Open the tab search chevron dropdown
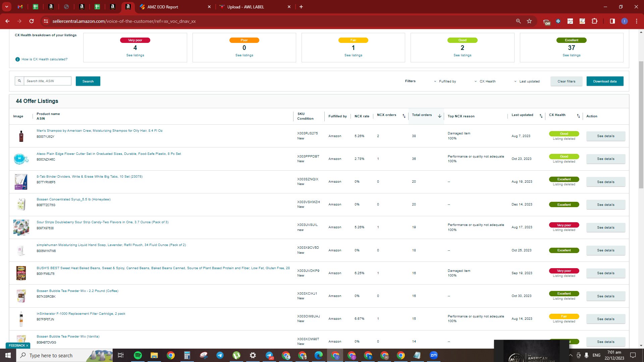Screen dimensions: 644x362 (x=7, y=7)
